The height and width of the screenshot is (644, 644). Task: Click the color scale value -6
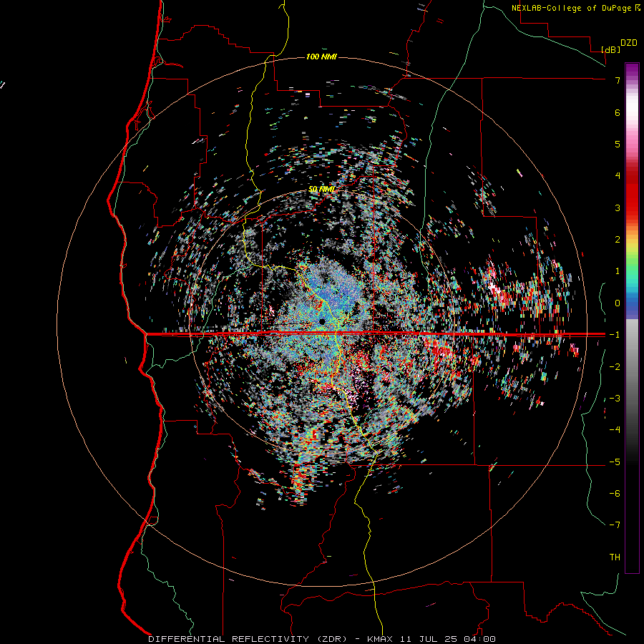pos(615,493)
